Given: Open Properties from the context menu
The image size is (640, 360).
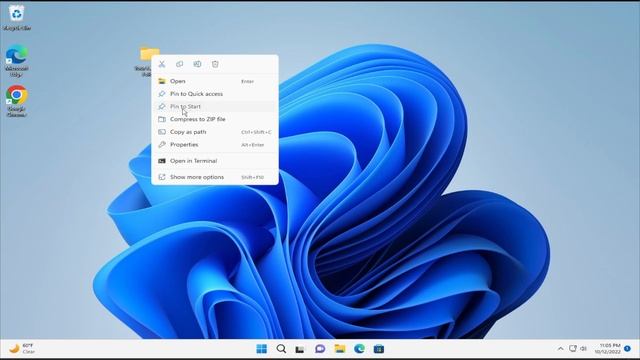Looking at the screenshot, I should tap(215, 144).
